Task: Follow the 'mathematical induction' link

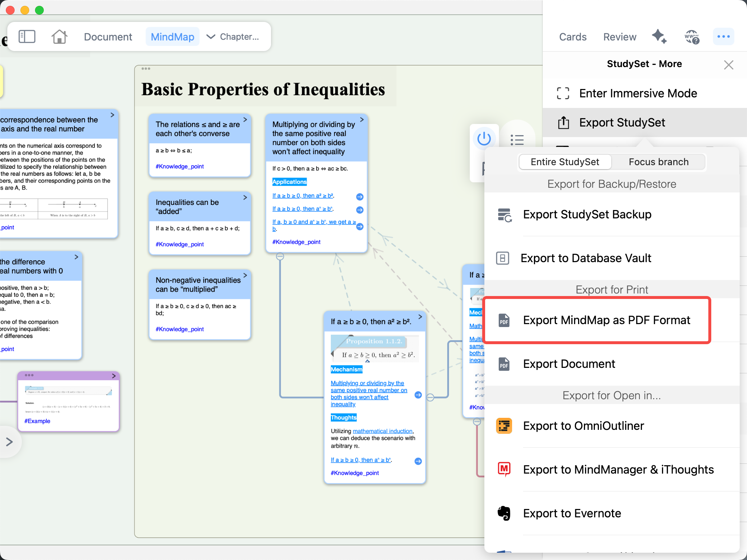Action: coord(382,431)
